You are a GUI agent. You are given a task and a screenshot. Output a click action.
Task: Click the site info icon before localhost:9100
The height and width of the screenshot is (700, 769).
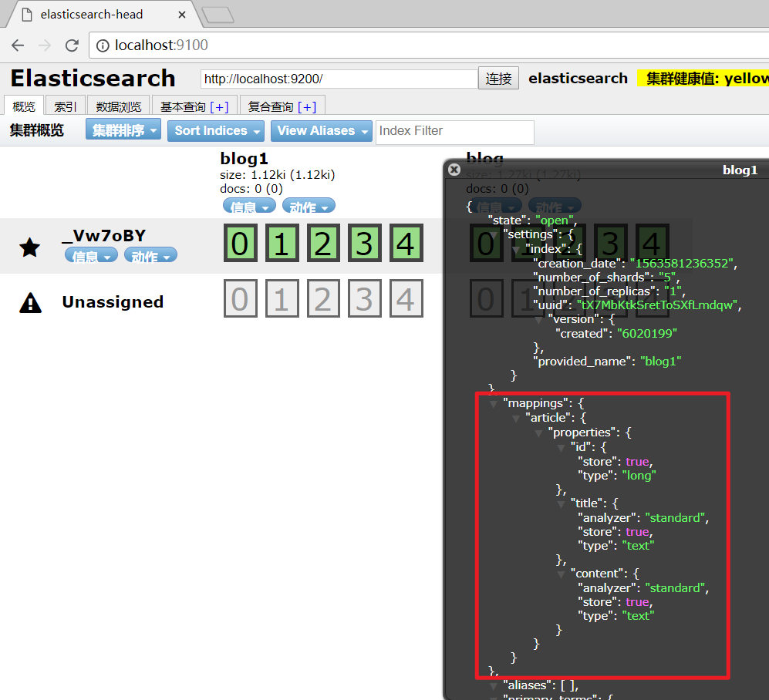103,45
